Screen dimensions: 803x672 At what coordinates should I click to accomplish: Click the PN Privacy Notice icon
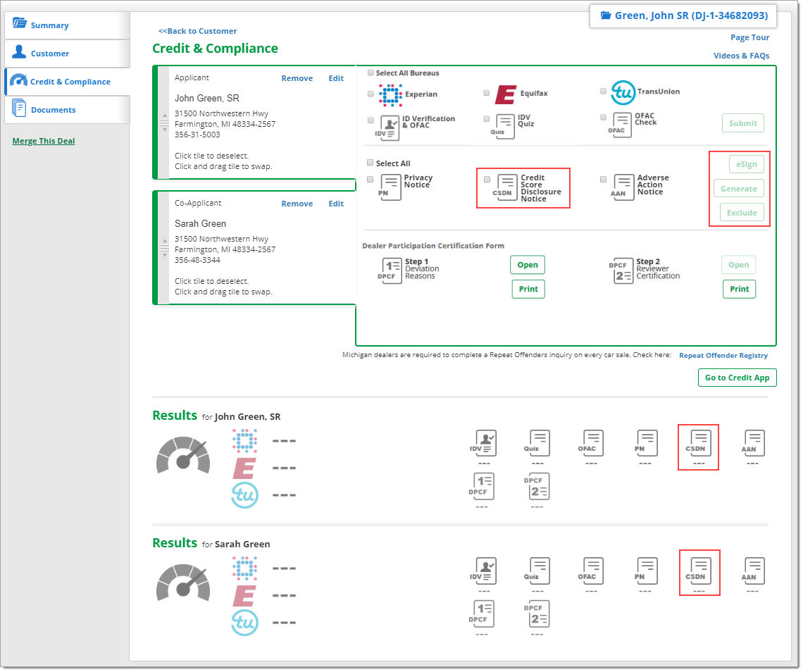point(390,187)
